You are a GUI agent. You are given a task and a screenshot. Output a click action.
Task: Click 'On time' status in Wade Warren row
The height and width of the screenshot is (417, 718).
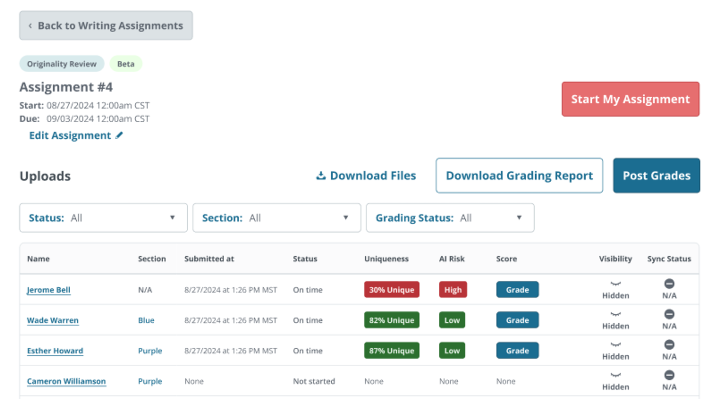coord(308,320)
